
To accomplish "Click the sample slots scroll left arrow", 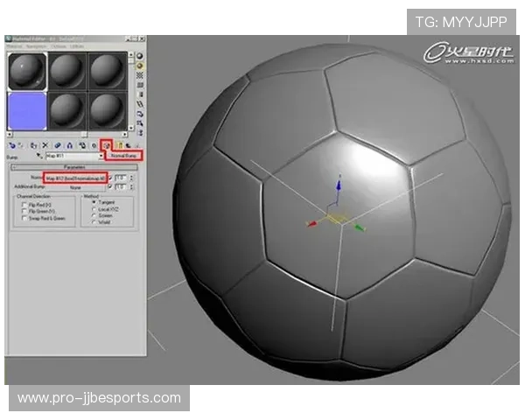I will pyautogui.click(x=10, y=134).
